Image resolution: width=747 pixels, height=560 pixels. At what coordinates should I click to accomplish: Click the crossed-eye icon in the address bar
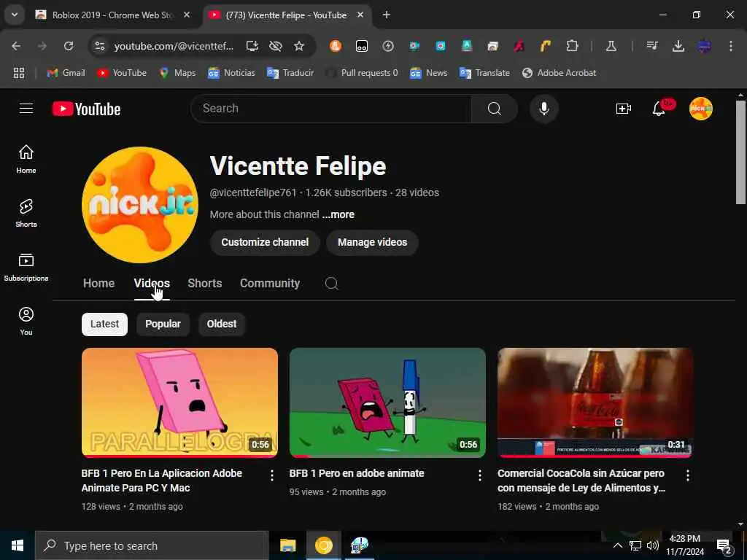coord(275,46)
